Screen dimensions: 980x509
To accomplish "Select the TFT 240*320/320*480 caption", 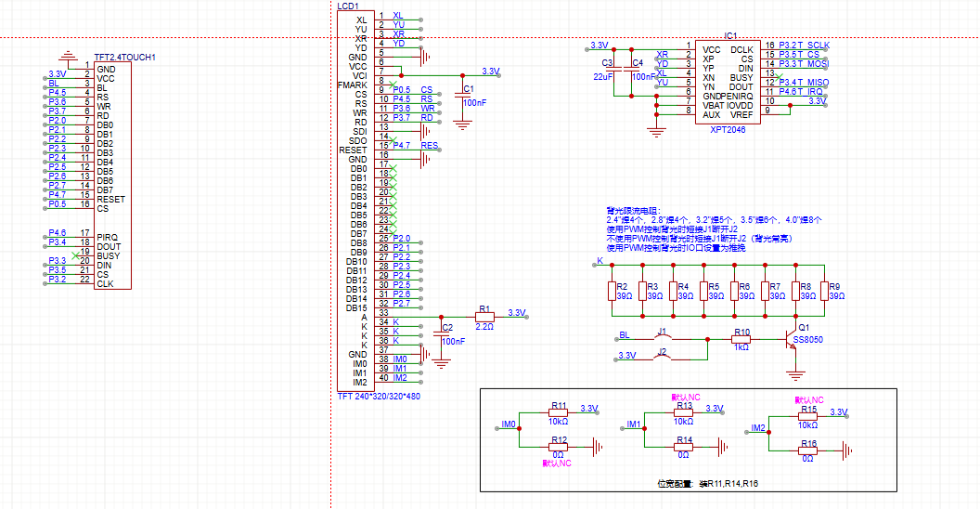I will tap(379, 397).
